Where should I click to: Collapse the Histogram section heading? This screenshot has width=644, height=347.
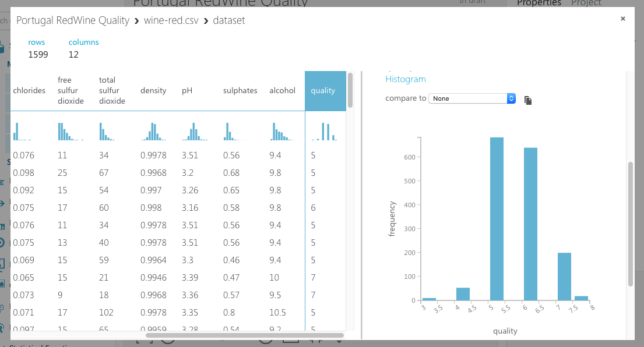coord(406,79)
